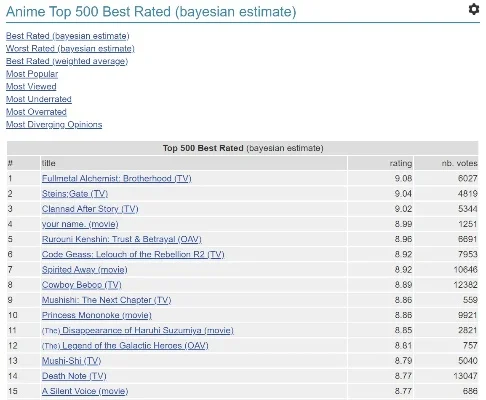Click vote count 13047
This screenshot has height=400, width=486.
click(465, 376)
